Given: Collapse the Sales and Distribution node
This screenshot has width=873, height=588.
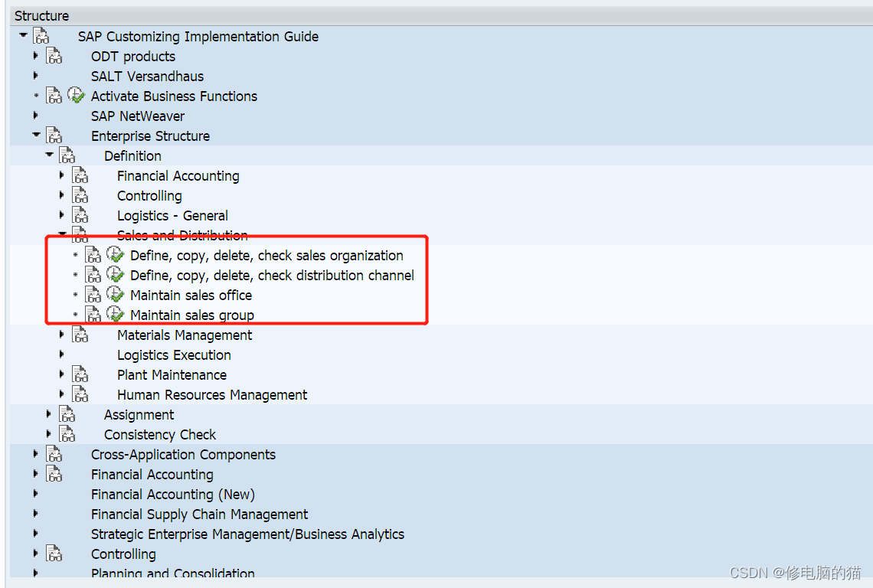Looking at the screenshot, I should click(62, 235).
